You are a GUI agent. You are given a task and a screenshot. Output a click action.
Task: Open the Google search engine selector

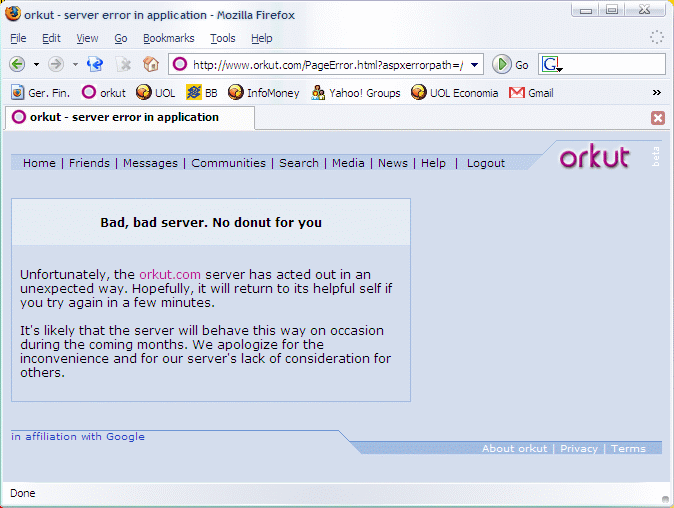[552, 65]
